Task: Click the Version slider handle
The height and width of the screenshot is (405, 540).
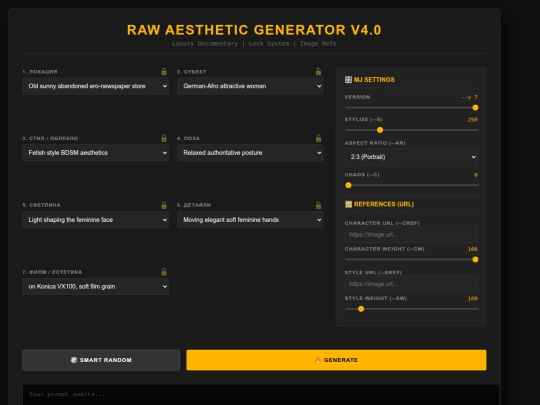Action: pyautogui.click(x=475, y=108)
